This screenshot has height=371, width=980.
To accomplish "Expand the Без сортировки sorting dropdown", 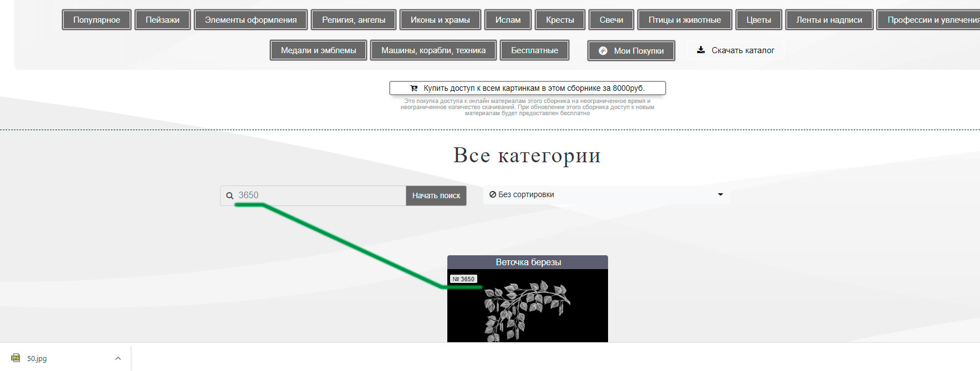I will pos(606,195).
